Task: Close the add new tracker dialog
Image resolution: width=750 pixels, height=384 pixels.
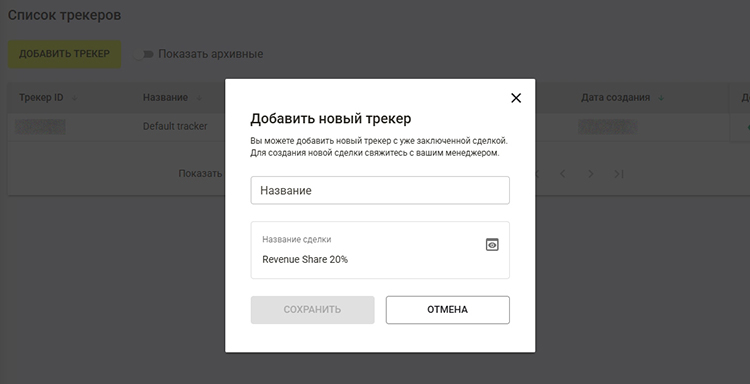Action: [x=516, y=98]
